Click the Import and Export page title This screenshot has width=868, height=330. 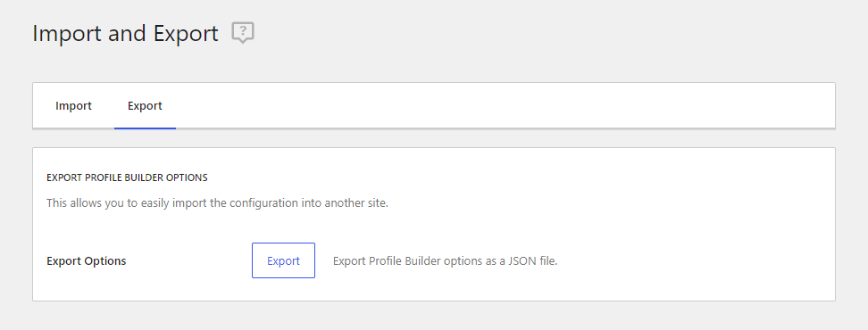pos(126,34)
